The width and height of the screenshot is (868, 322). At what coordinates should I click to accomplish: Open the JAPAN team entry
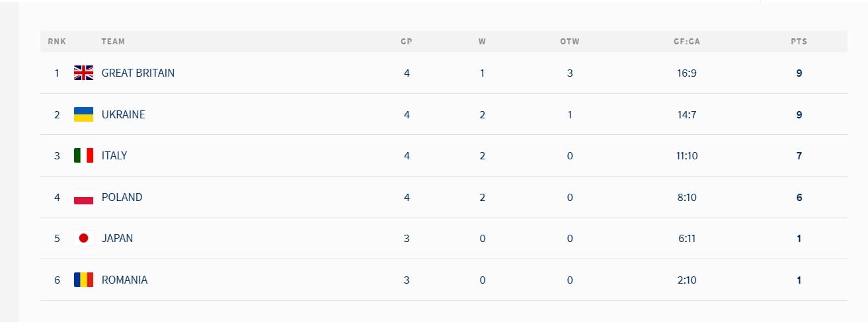(117, 239)
